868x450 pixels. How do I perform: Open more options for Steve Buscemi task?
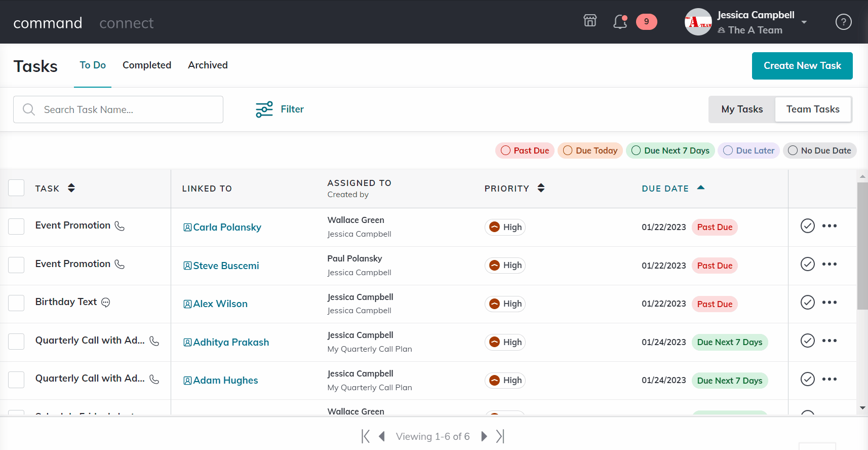pos(829,264)
